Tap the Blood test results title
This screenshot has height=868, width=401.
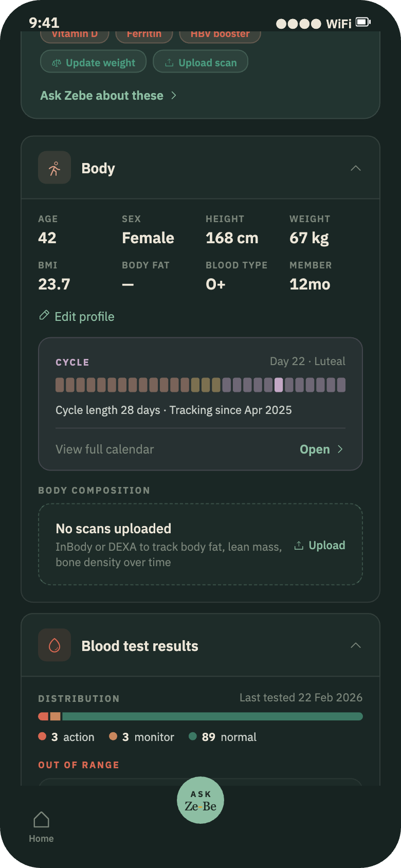click(140, 646)
